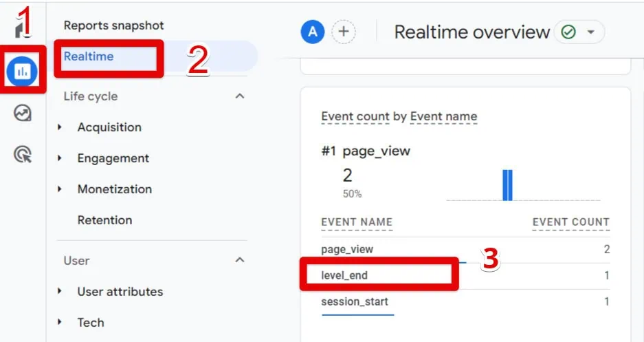Click session_start event count value 1

pyautogui.click(x=607, y=301)
